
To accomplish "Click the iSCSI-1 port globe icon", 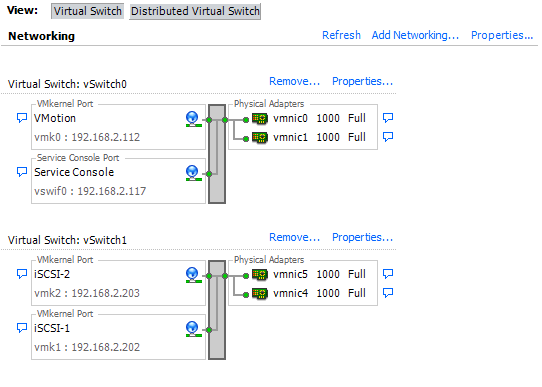I will tap(193, 329).
